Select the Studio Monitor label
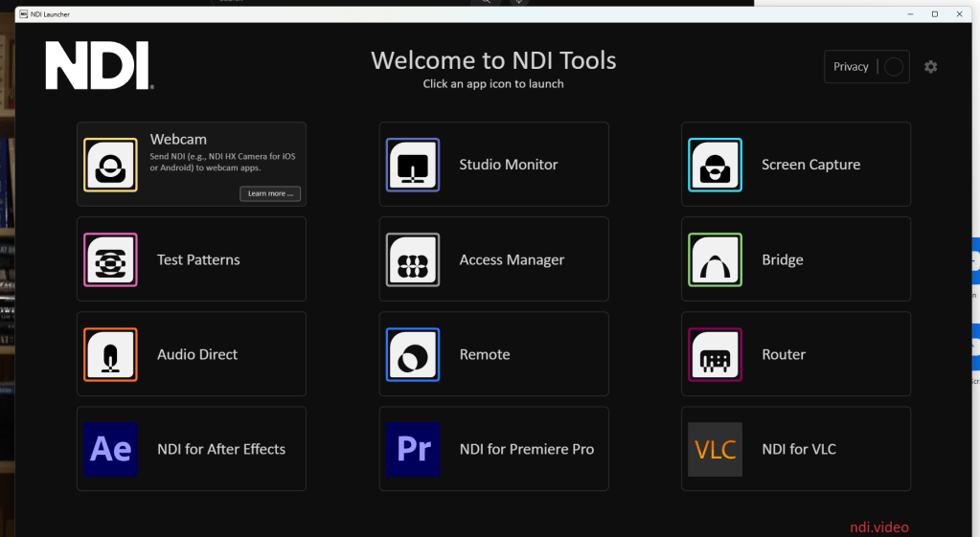980x537 pixels. tap(508, 165)
